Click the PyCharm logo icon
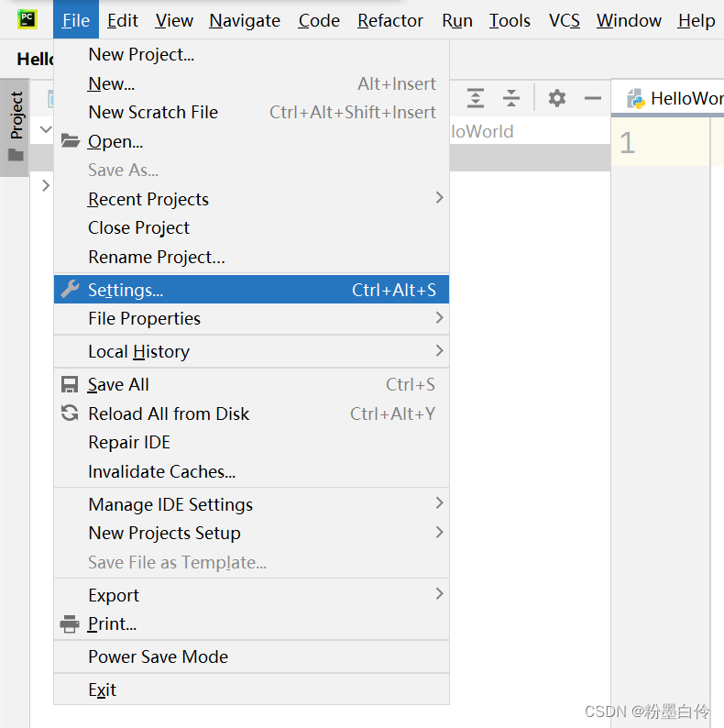 [27, 19]
